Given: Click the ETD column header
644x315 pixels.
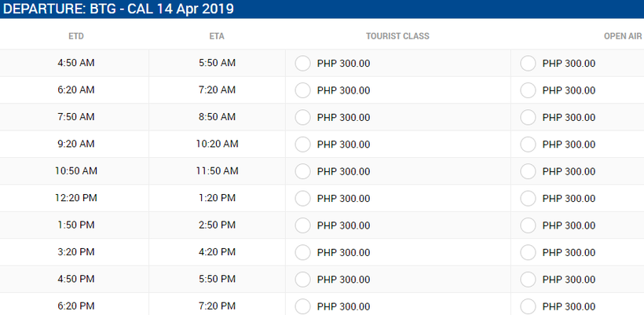Looking at the screenshot, I should pos(76,36).
